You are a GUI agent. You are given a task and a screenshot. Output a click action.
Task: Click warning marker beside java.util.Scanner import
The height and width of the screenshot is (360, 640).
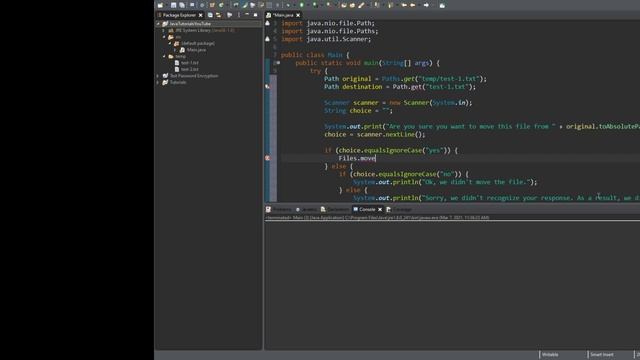click(268, 39)
